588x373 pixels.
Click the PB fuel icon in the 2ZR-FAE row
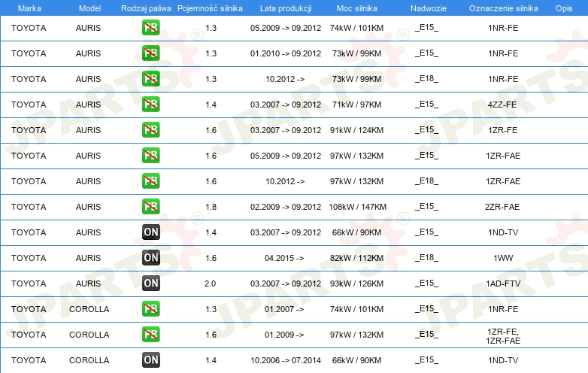click(x=150, y=207)
